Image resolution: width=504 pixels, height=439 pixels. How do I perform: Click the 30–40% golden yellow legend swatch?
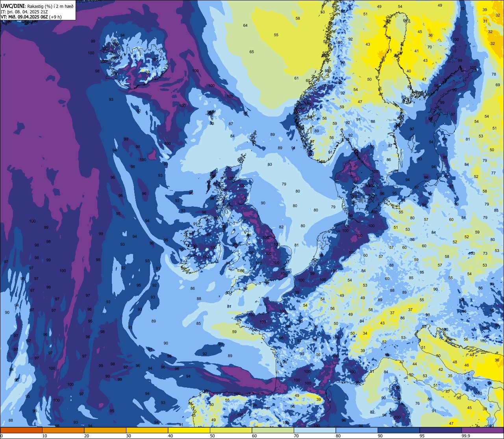147,430
